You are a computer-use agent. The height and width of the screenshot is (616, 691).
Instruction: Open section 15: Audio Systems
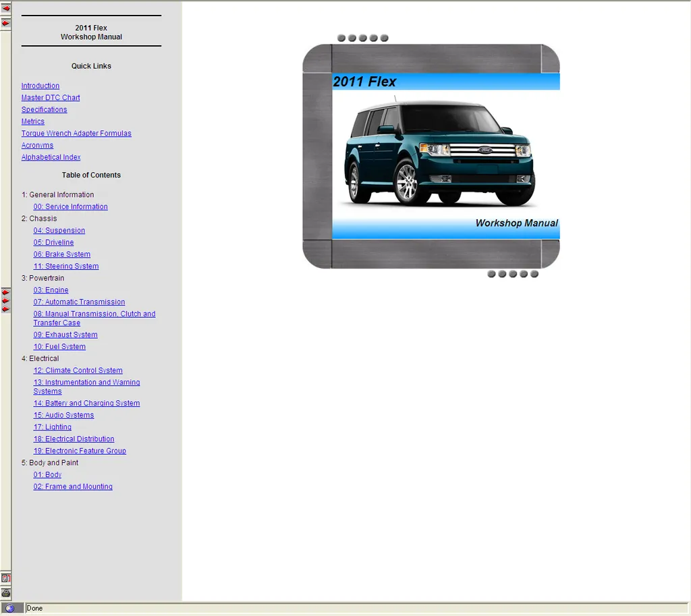tap(63, 415)
